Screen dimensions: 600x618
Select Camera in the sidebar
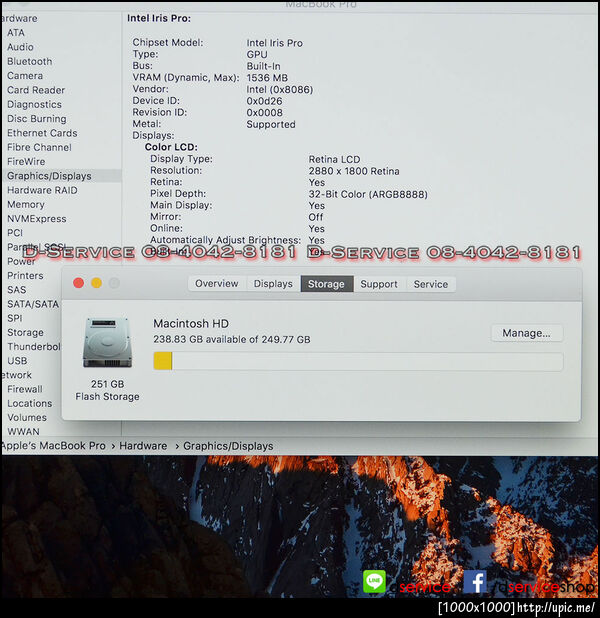(25, 76)
